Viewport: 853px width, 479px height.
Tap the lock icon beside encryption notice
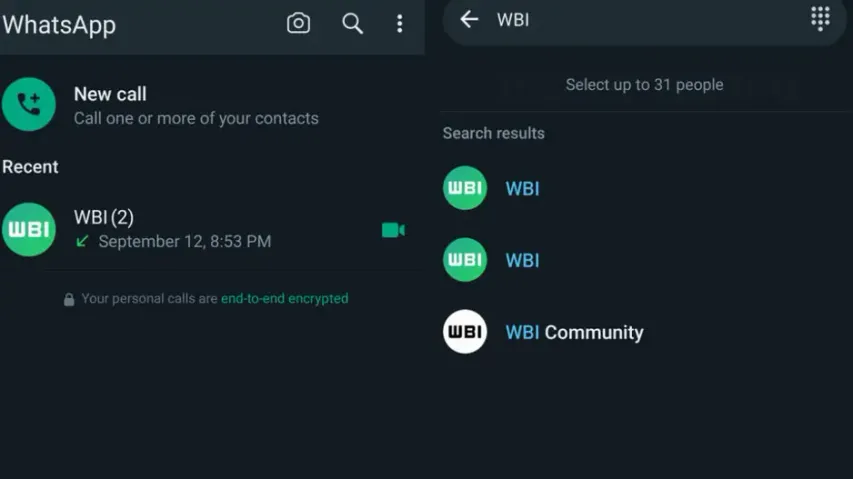(x=69, y=299)
